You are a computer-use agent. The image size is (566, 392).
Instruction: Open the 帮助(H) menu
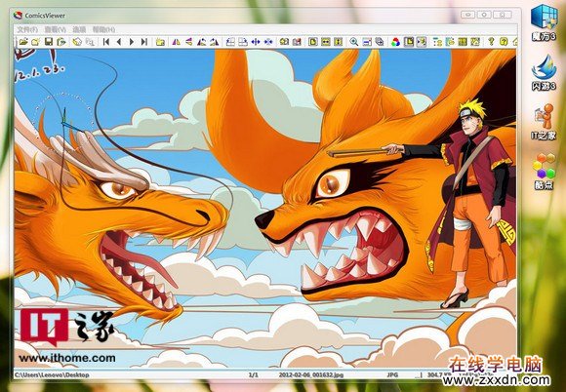(x=104, y=29)
